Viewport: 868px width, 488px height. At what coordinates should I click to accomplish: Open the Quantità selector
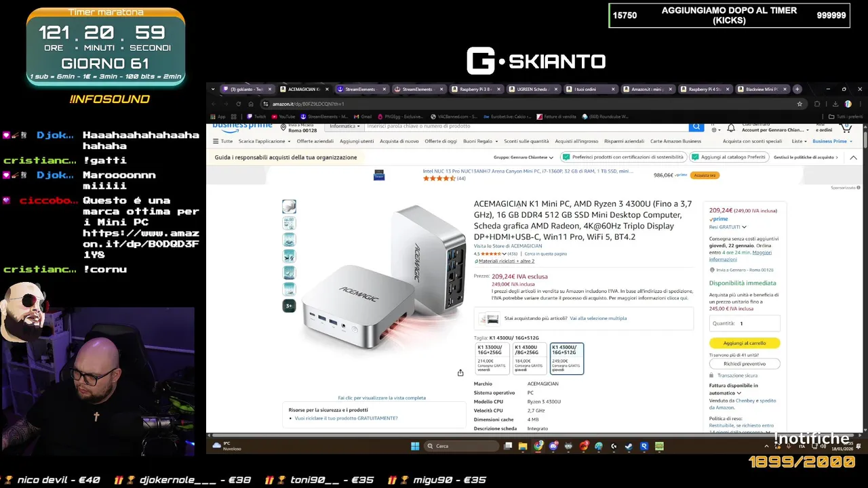(x=745, y=323)
